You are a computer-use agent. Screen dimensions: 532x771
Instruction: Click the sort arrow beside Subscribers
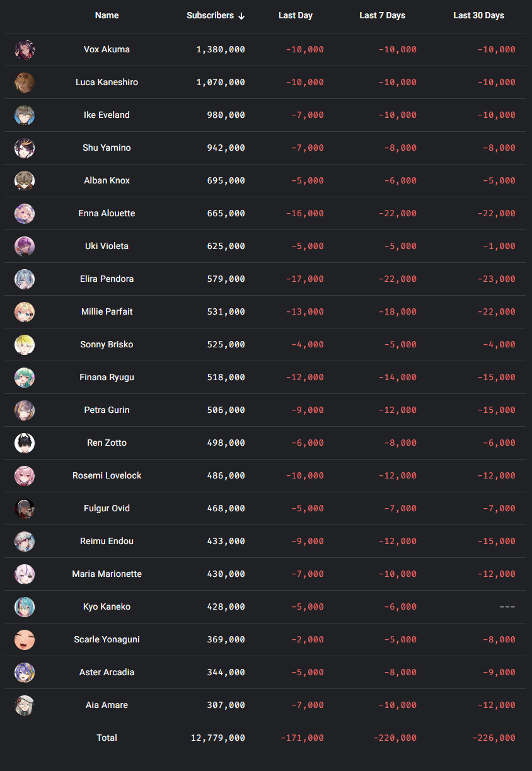click(241, 16)
